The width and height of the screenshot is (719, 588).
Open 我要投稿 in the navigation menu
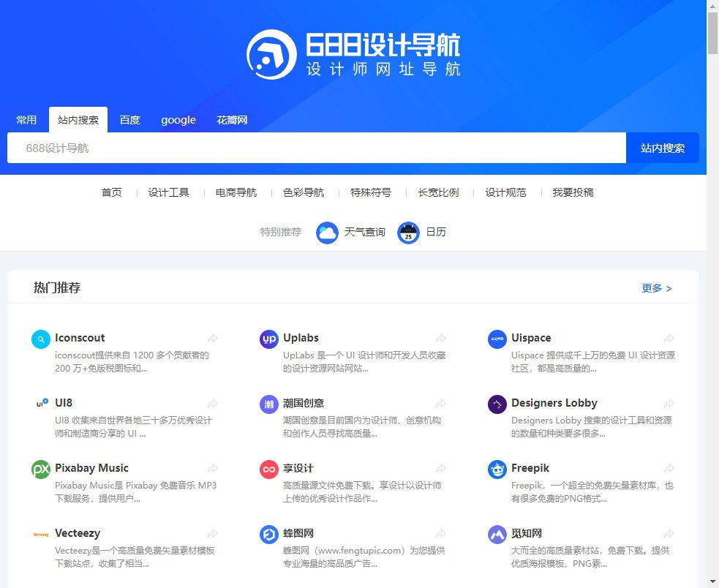pos(573,192)
